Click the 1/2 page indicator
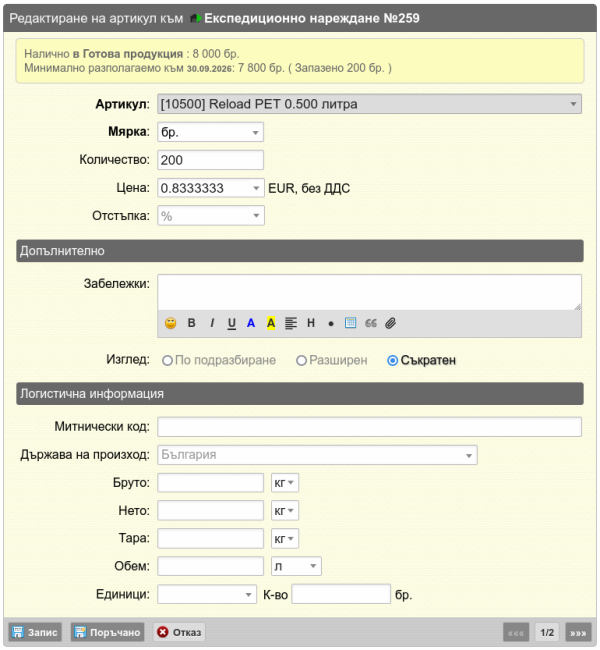The image size is (600, 650). pyautogui.click(x=547, y=633)
